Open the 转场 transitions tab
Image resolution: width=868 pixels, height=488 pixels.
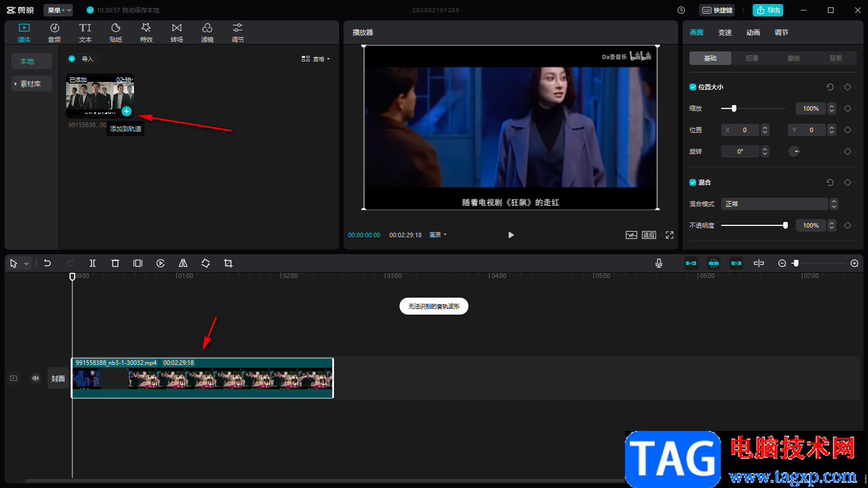click(177, 33)
